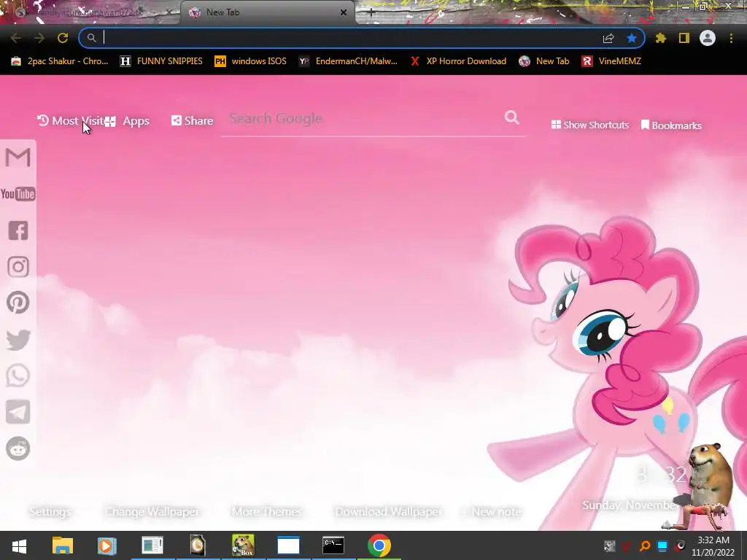Open XP Horror Download bookmark
Viewport: 747px width, 560px height.
click(x=458, y=61)
